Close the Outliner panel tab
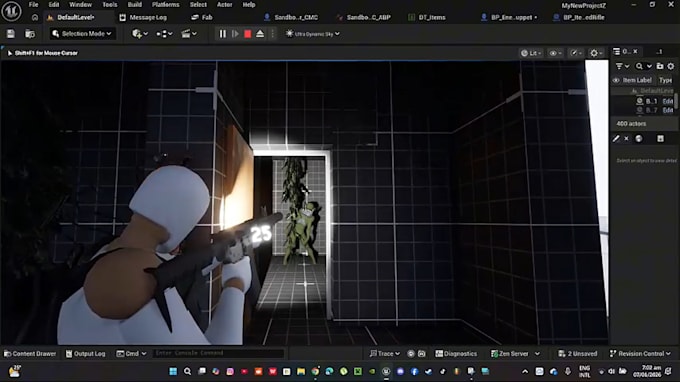This screenshot has height=382, width=680. tap(635, 51)
